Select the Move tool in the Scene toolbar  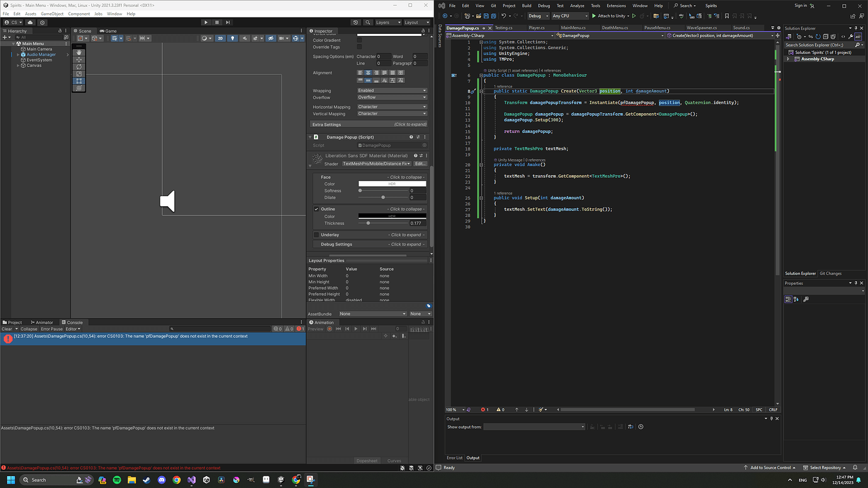tap(79, 60)
